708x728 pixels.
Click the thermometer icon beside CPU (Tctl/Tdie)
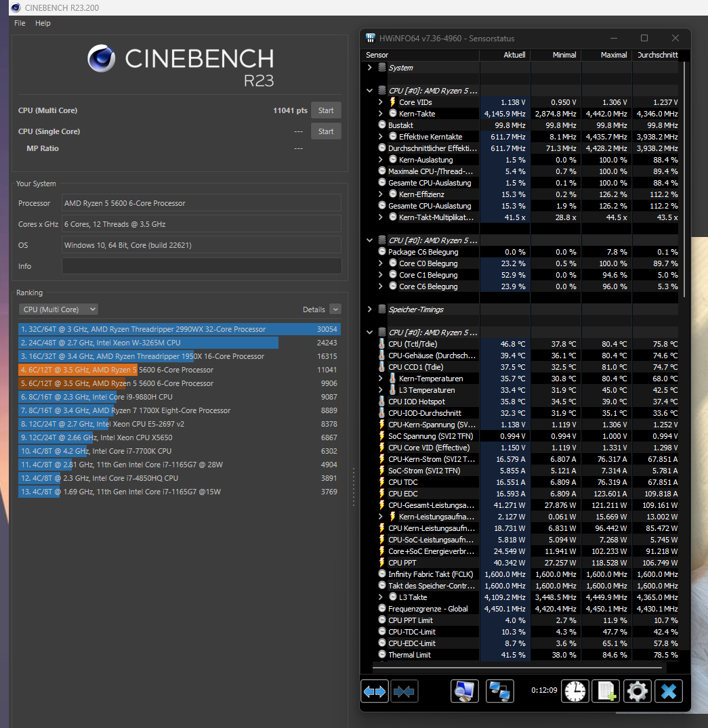pyautogui.click(x=382, y=344)
